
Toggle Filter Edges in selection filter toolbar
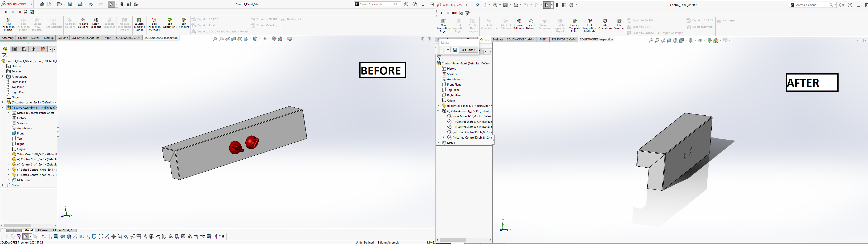50,237
